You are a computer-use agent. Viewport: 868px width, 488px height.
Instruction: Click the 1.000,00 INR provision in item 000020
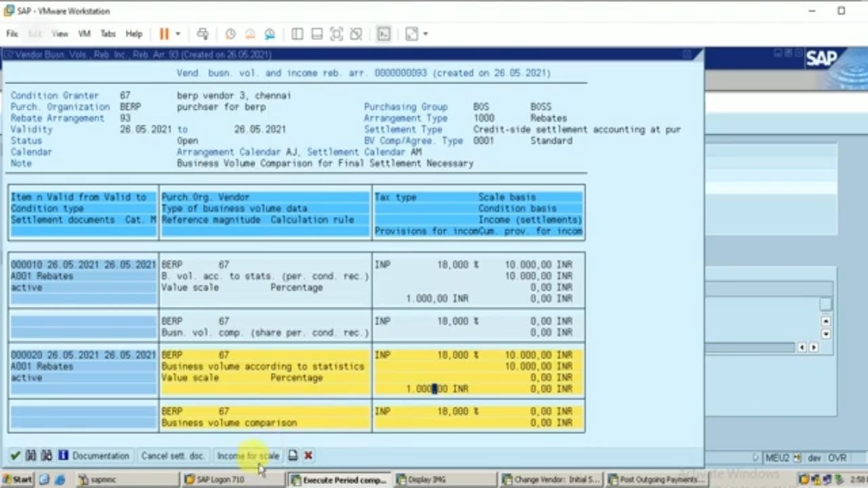[437, 389]
